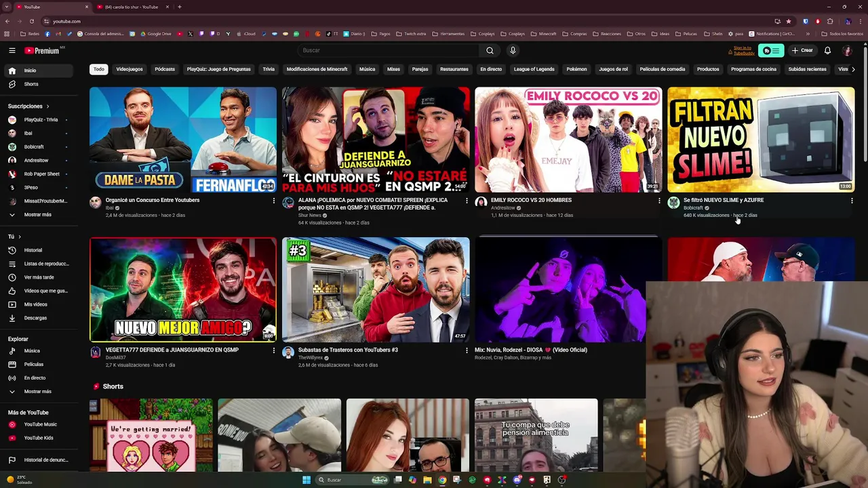Bookmark page with the star icon
The image size is (868, 488).
[x=789, y=21]
